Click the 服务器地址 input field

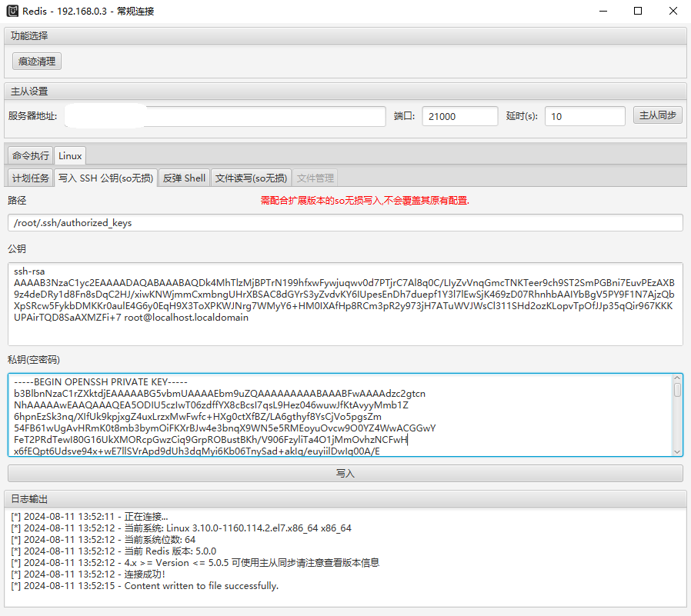(225, 116)
